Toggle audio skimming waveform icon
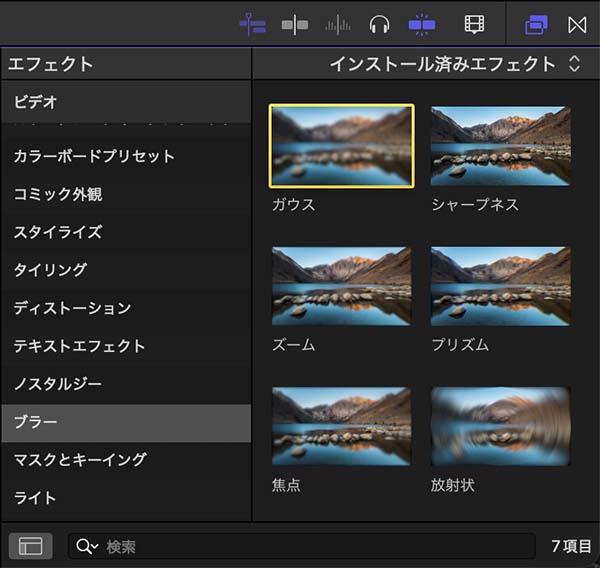This screenshot has width=600, height=568. pos(338,23)
